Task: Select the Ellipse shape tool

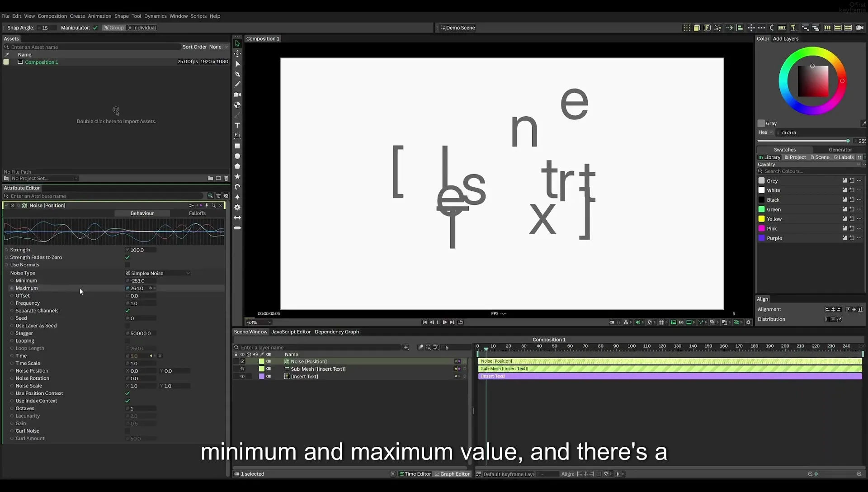Action: [237, 156]
